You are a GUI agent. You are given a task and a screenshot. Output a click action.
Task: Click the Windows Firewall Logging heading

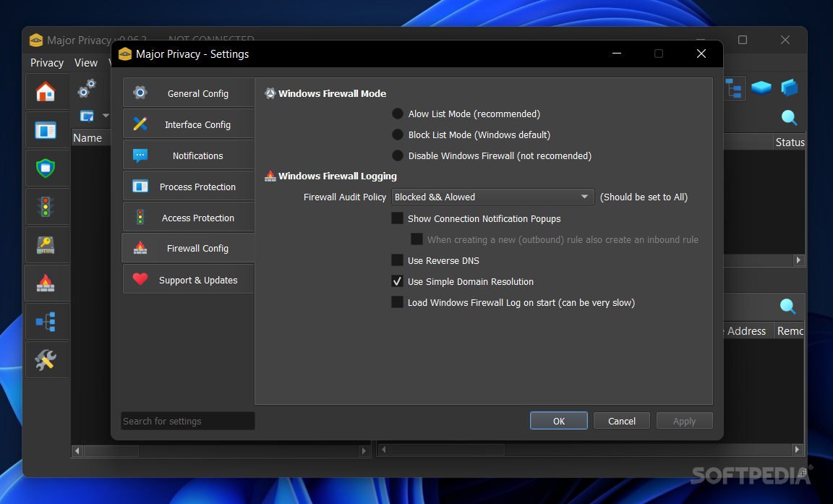point(338,176)
